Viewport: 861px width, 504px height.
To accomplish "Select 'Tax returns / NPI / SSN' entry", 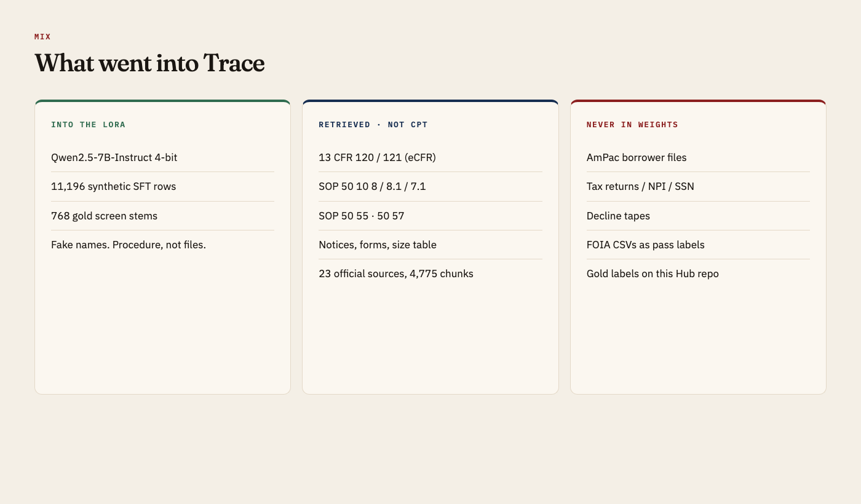I will coord(698,187).
